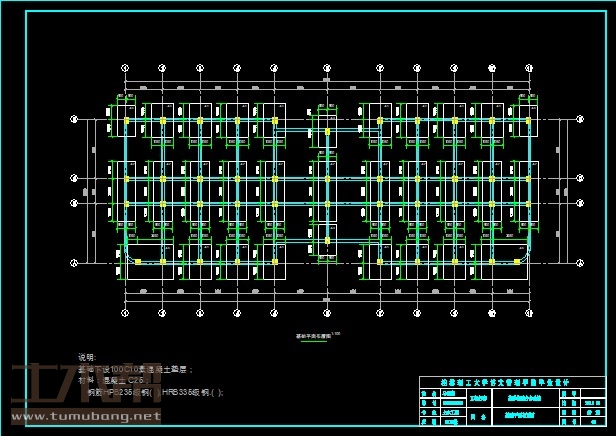Image resolution: width=616 pixels, height=436 pixels.
Task: Click the uppermost axis bubble on left side
Action: click(x=74, y=119)
